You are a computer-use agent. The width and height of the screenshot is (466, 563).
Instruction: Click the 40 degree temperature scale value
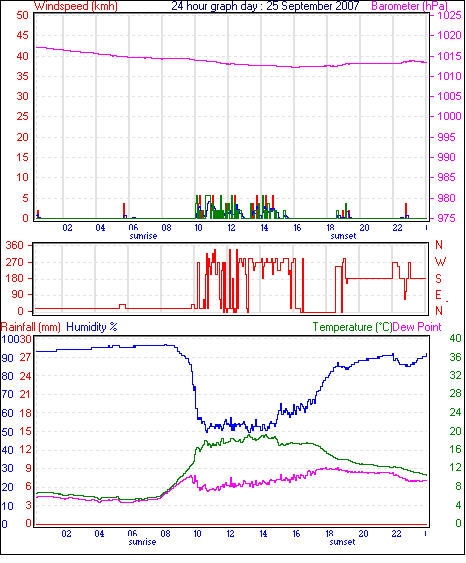click(455, 338)
